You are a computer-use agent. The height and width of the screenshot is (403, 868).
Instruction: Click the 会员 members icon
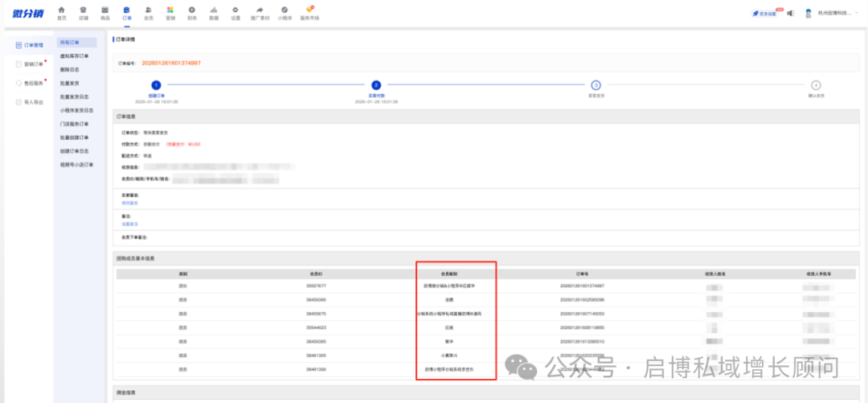point(148,11)
